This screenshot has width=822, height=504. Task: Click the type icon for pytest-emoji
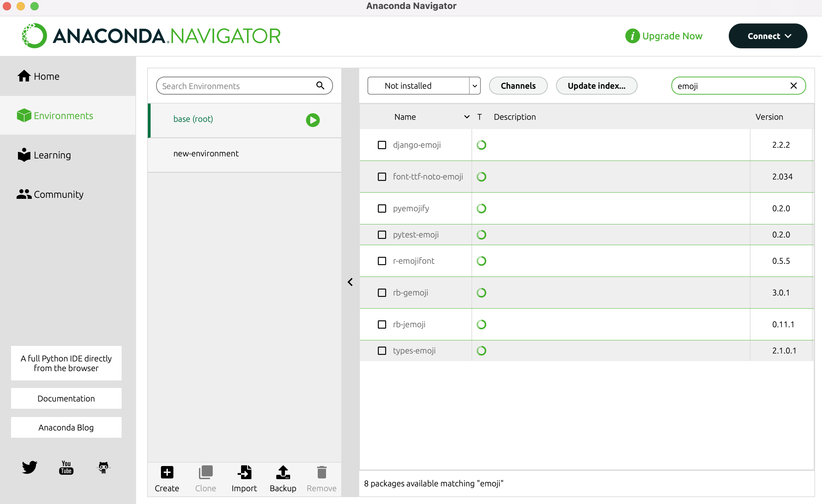(481, 235)
